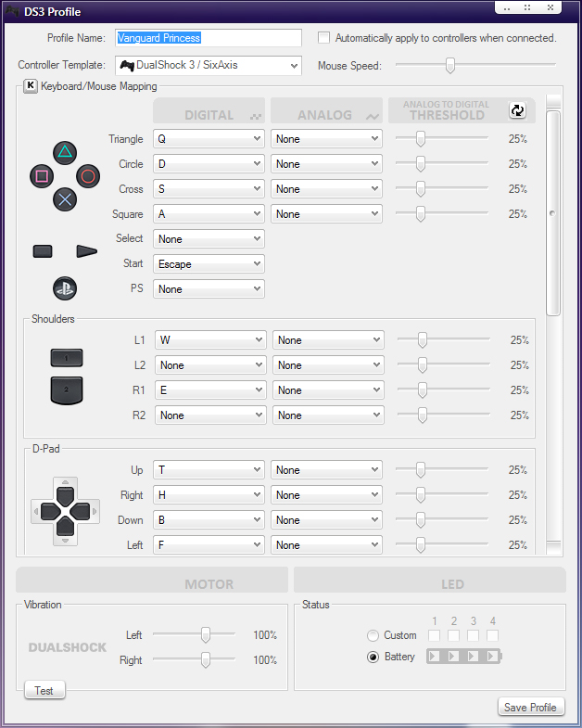Click the PlayStation PS button icon
Screen dimensions: 582x728
click(65, 288)
